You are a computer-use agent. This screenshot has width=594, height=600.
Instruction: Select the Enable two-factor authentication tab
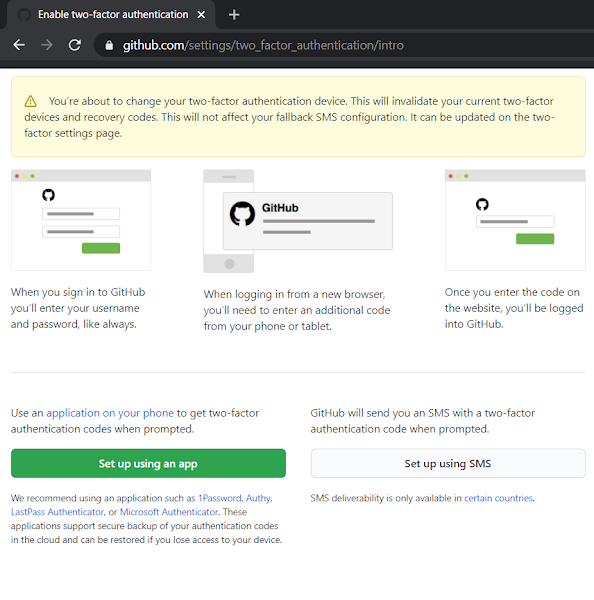point(111,15)
